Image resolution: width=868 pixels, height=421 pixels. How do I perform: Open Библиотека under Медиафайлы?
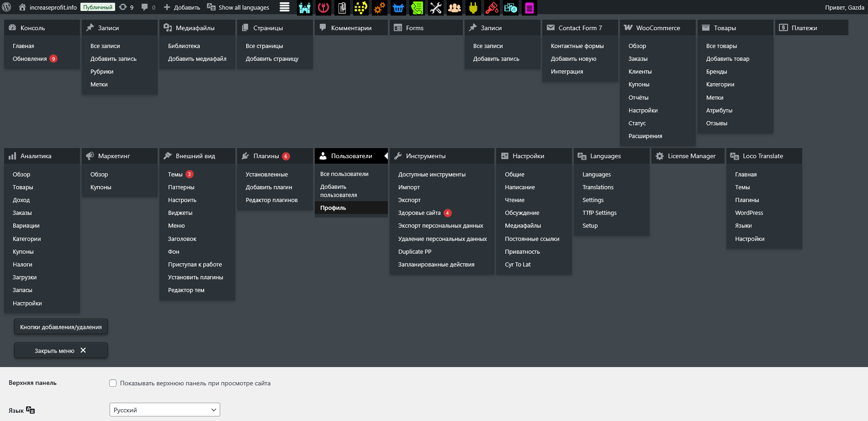pyautogui.click(x=184, y=46)
